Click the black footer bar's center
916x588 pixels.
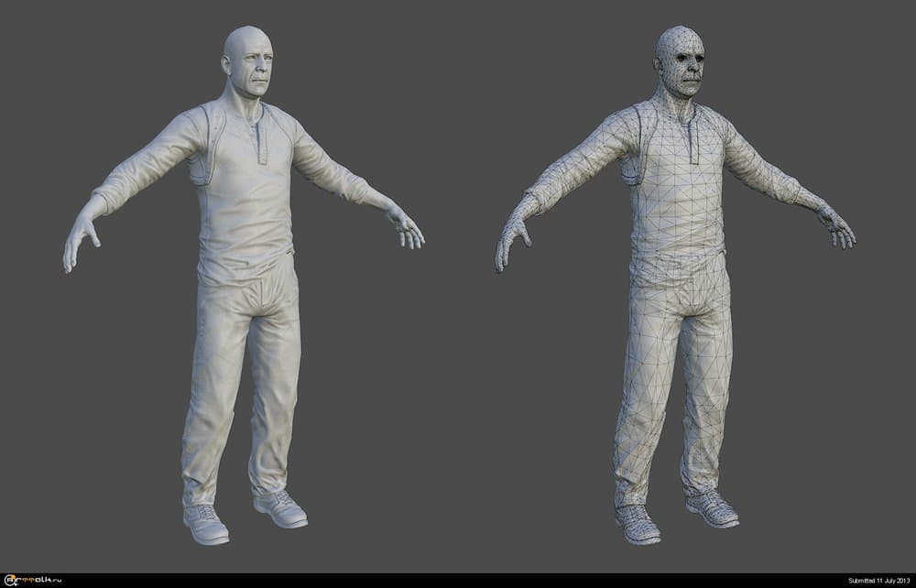click(x=458, y=581)
